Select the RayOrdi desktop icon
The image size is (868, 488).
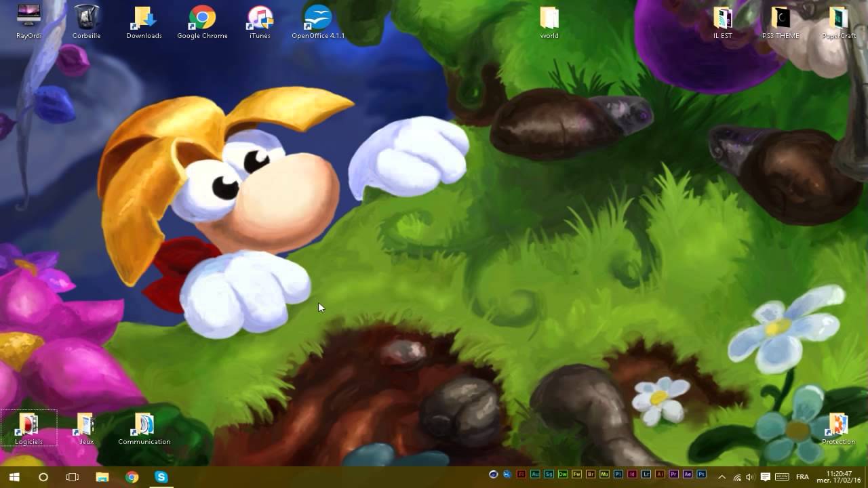tap(28, 21)
